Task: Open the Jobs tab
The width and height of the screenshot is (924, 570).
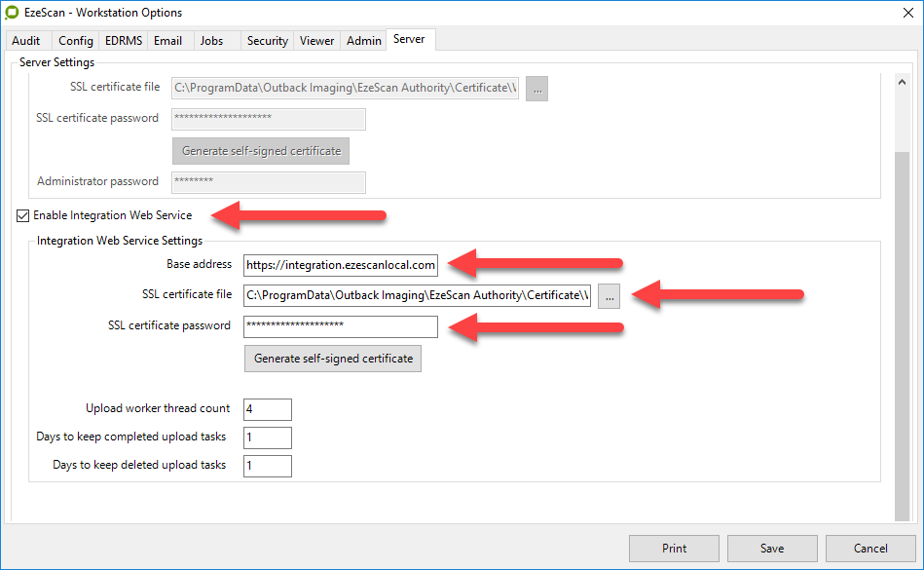Action: (211, 40)
